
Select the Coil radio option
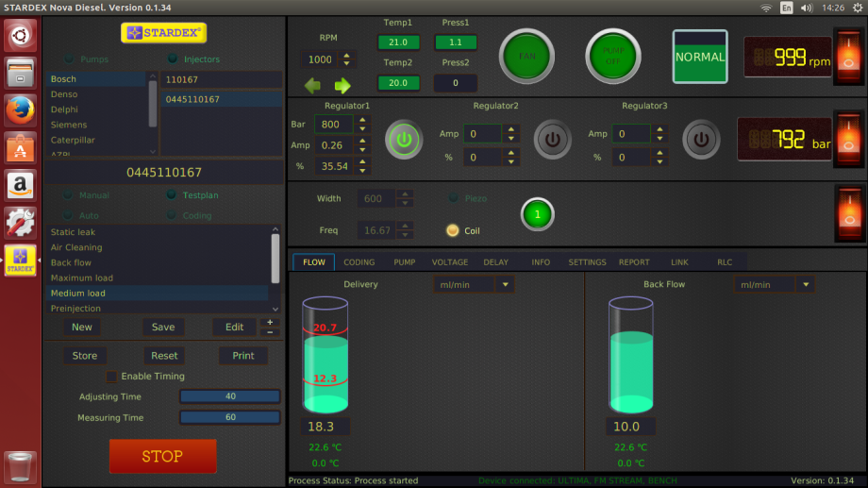click(x=453, y=230)
